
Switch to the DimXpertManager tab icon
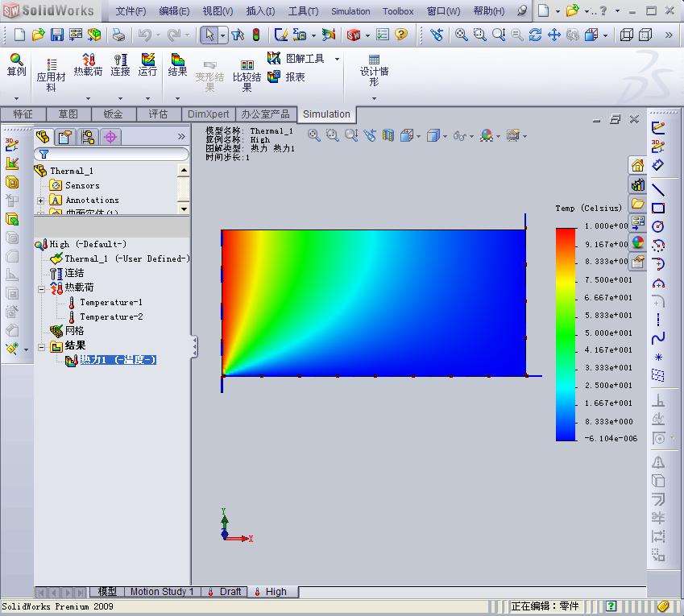(x=110, y=137)
